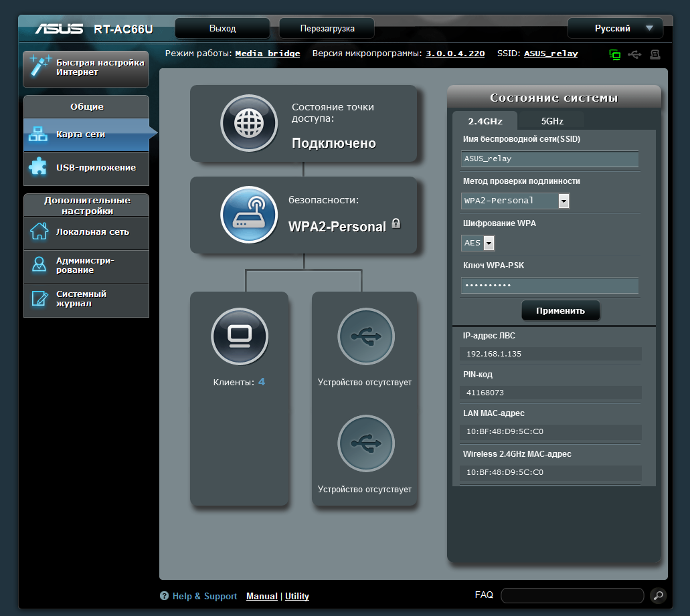Click the notepad icon for Системный журнал
Image resolution: width=690 pixels, height=616 pixels.
tap(39, 298)
